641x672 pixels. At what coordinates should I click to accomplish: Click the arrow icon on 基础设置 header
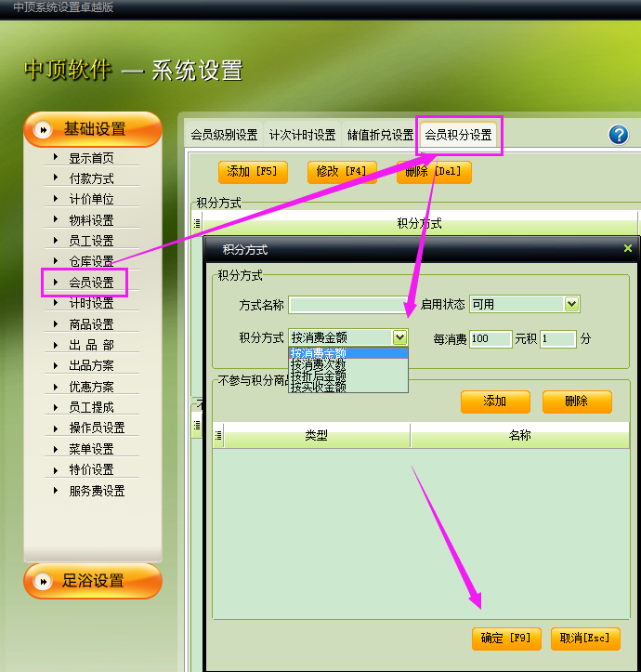tap(44, 129)
